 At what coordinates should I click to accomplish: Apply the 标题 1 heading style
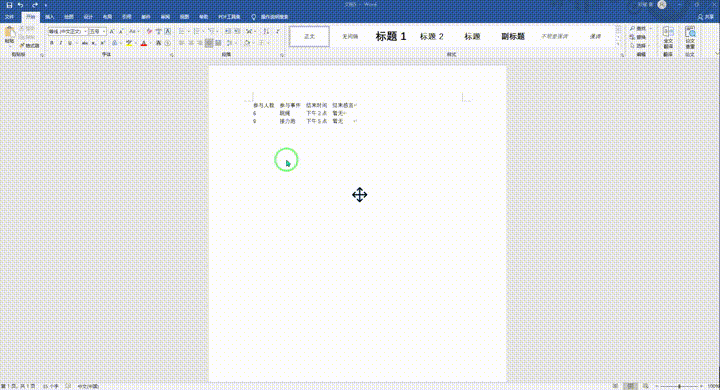click(391, 36)
